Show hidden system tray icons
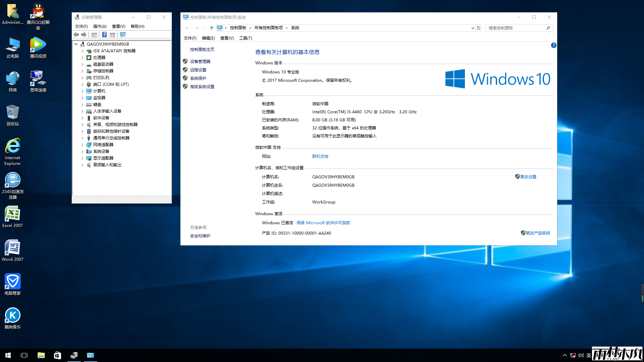Screen dimensions: 644x362 pos(565,355)
